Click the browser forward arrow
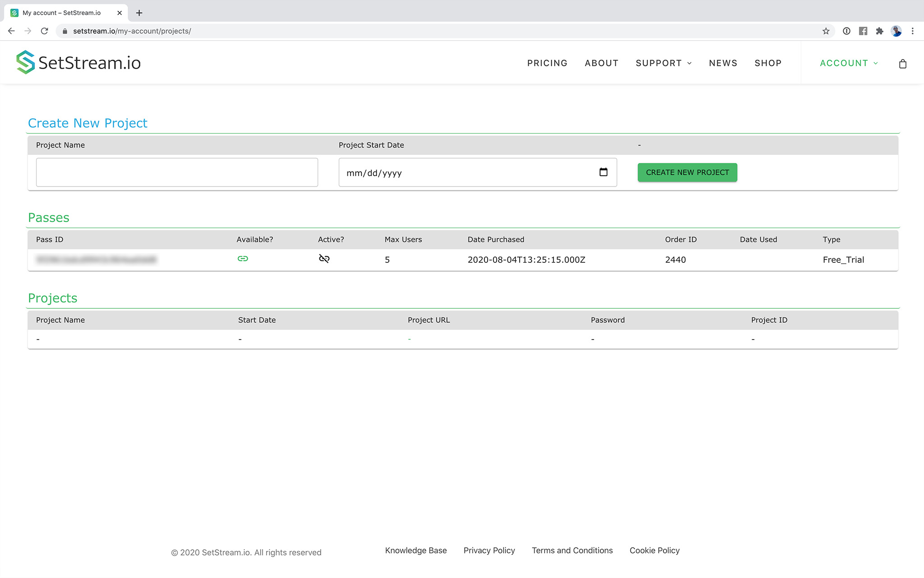The image size is (924, 578). 28,31
